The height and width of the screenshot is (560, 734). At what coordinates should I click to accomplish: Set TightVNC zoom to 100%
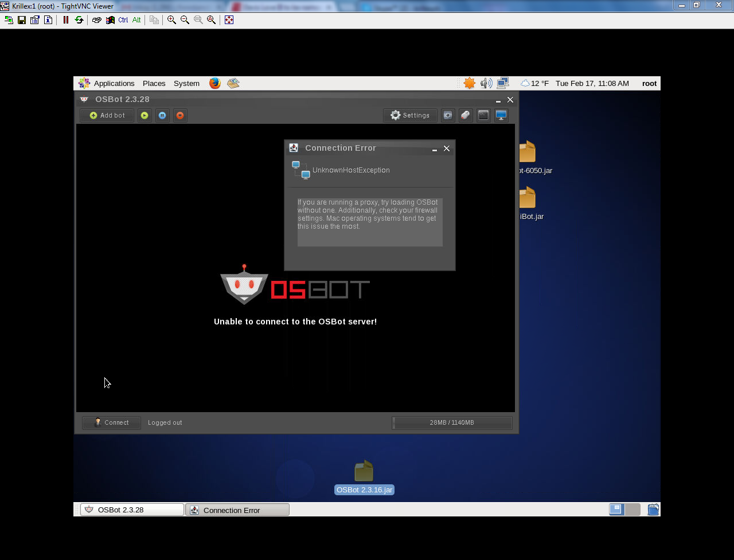coord(198,19)
